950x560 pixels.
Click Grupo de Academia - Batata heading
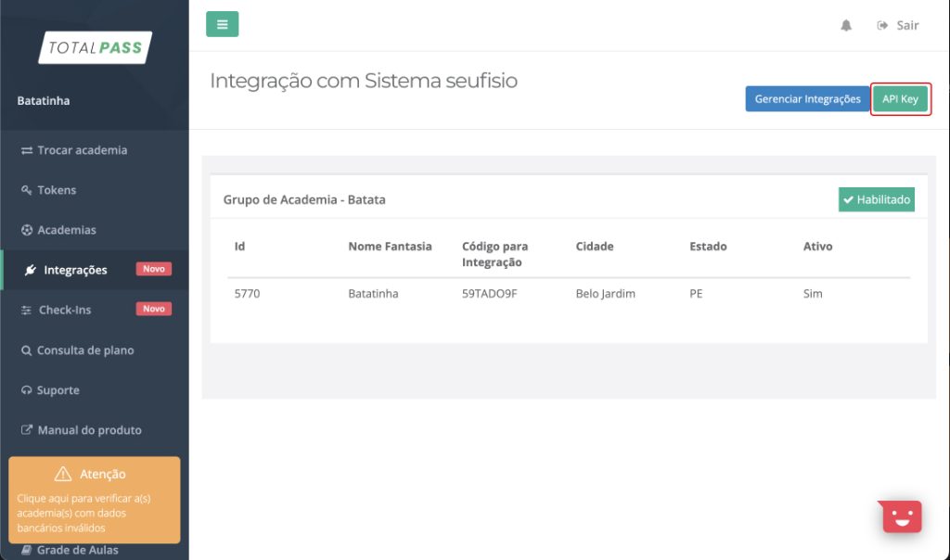pos(304,199)
